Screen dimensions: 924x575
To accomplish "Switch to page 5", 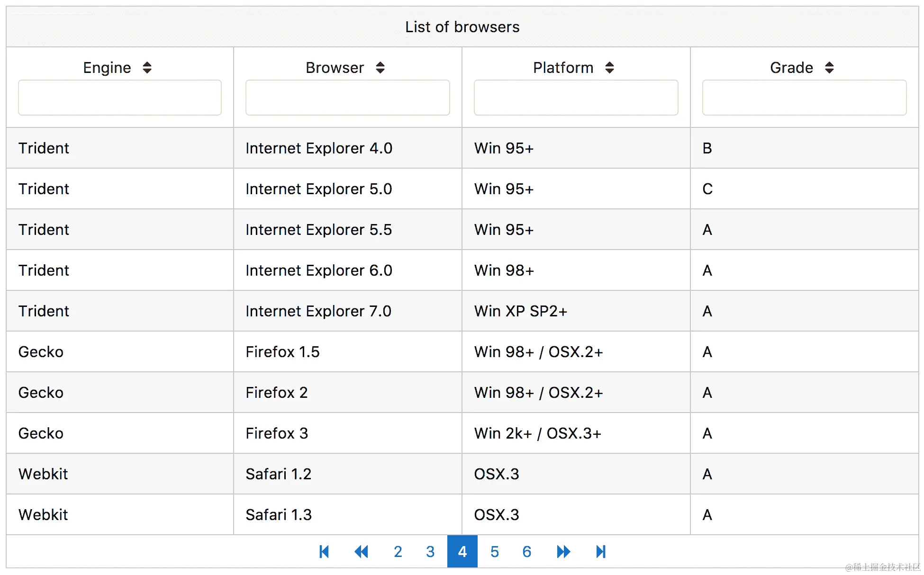I will 495,551.
